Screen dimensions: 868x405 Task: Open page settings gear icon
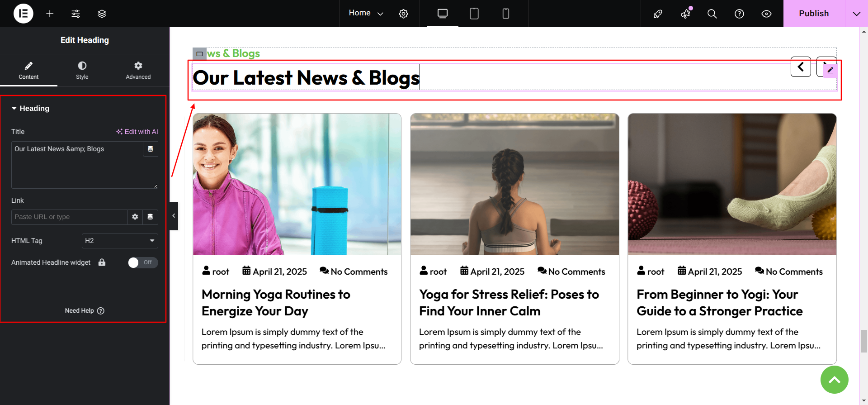pyautogui.click(x=403, y=14)
